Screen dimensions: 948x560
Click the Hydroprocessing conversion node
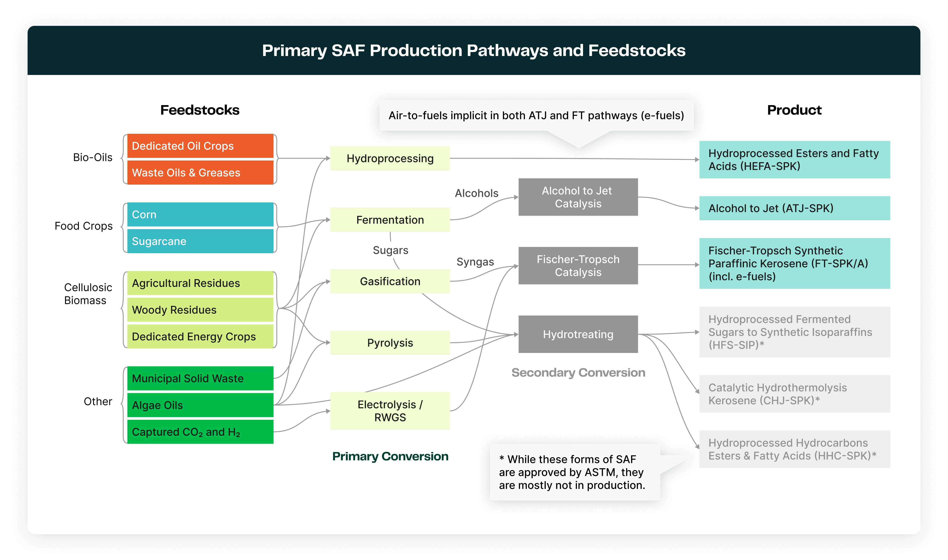pyautogui.click(x=390, y=159)
